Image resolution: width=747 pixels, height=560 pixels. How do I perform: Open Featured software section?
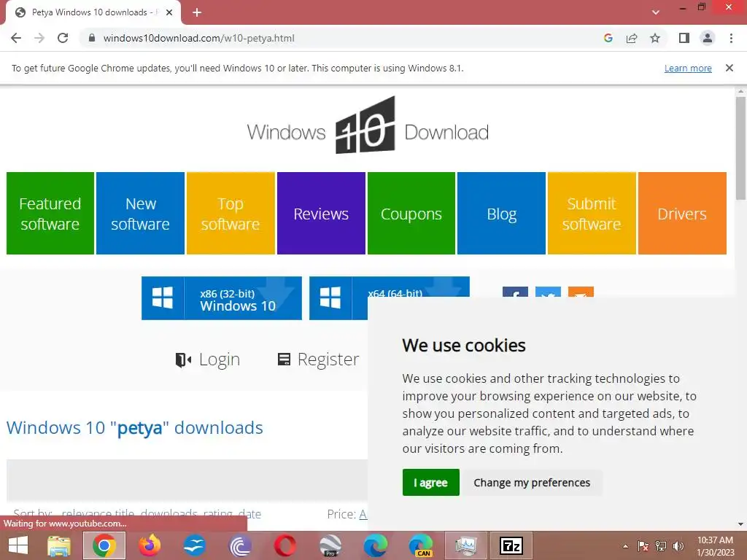pyautogui.click(x=50, y=214)
